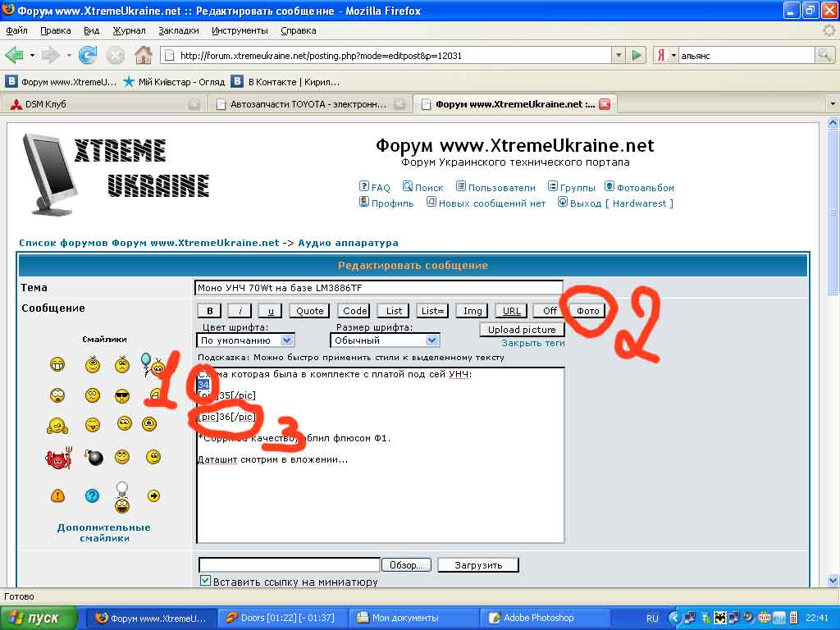Click the Windows Start (пуск) button
The width and height of the screenshot is (840, 630).
(39, 619)
